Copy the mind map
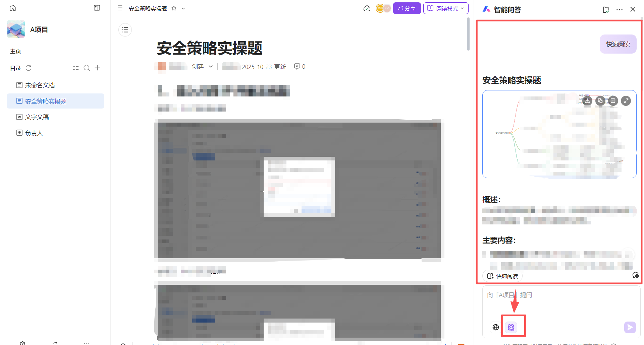 [600, 101]
